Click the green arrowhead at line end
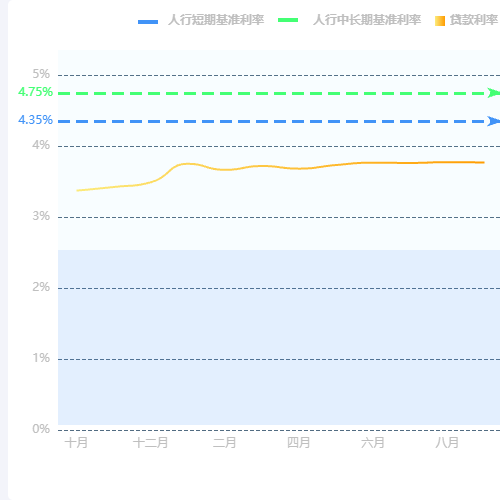This screenshot has height=500, width=500. click(494, 93)
